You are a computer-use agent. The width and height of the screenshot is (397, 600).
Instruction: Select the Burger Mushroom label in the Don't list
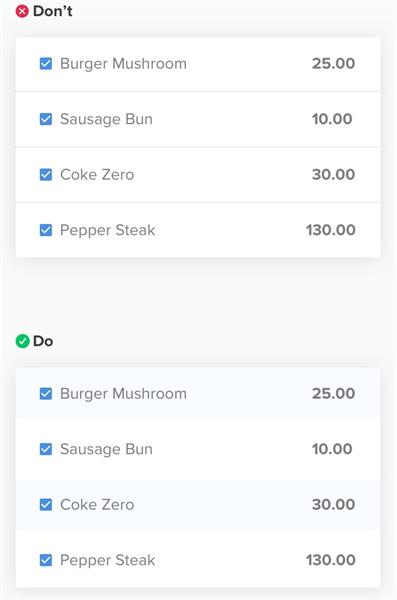click(123, 64)
